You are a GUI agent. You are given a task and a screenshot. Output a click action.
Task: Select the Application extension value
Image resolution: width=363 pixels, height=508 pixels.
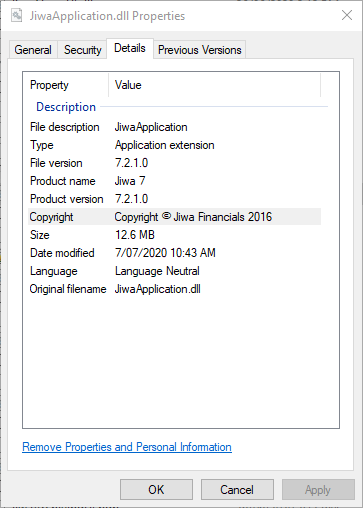coord(165,145)
